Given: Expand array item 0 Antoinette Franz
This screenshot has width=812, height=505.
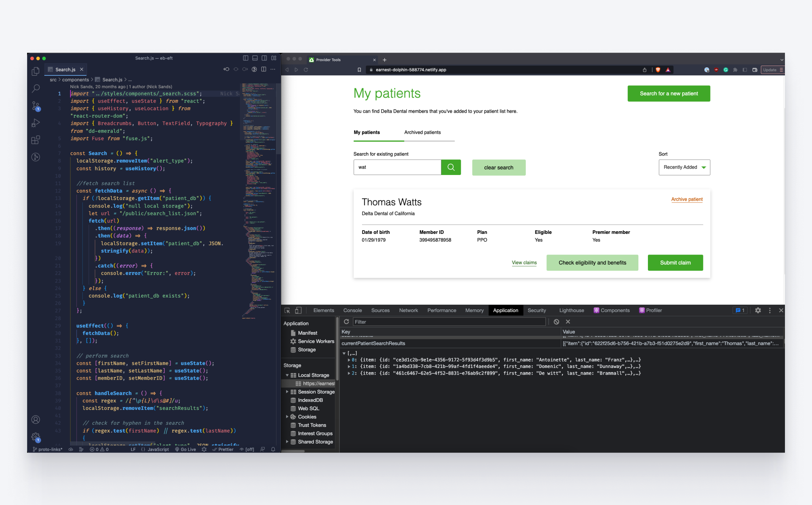Looking at the screenshot, I should pos(349,360).
